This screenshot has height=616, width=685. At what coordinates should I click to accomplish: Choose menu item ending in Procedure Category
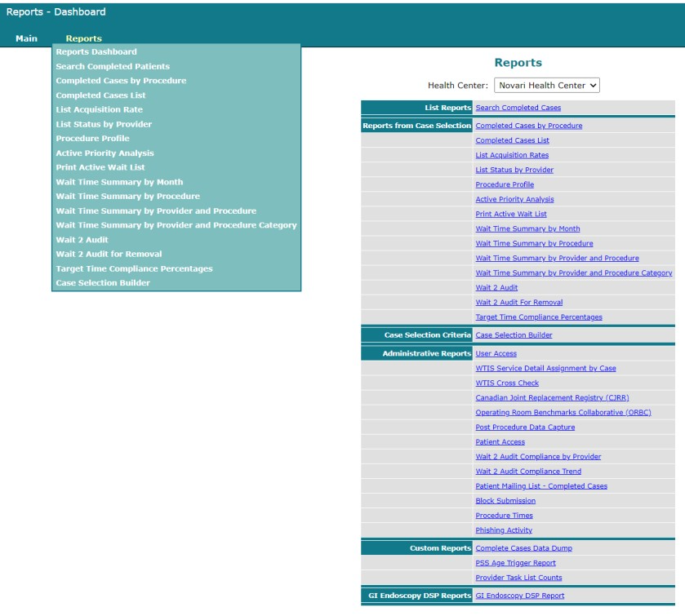pyautogui.click(x=176, y=225)
